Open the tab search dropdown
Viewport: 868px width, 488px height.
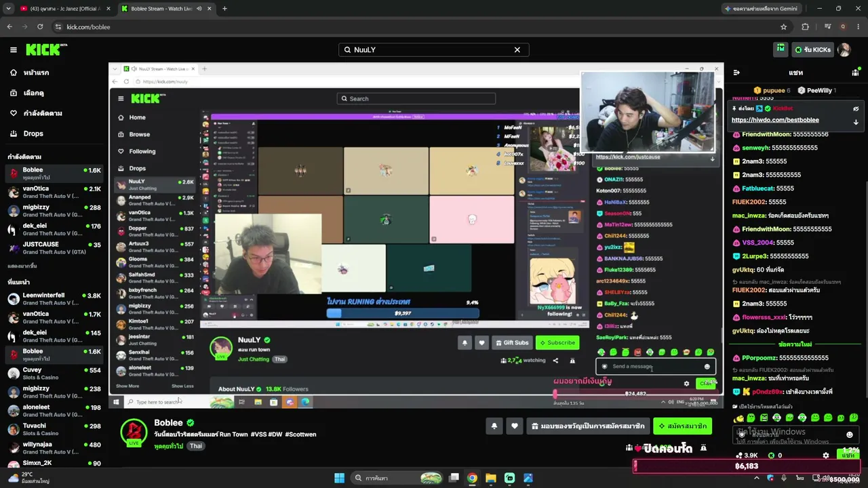click(7, 9)
